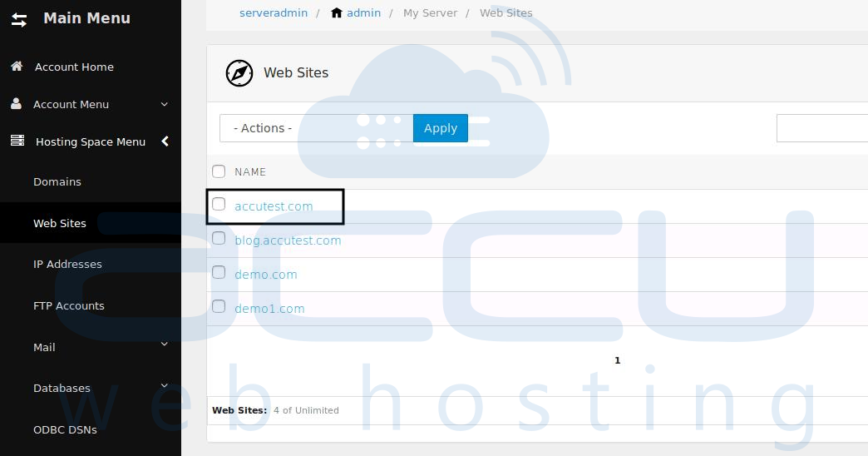
Task: Open the demo.com website link
Action: (x=266, y=275)
